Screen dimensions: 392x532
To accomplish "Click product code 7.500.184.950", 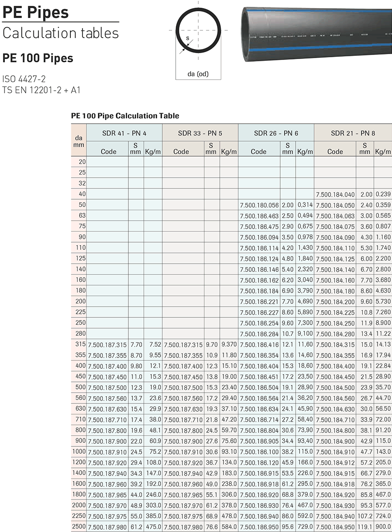I will point(335,527).
